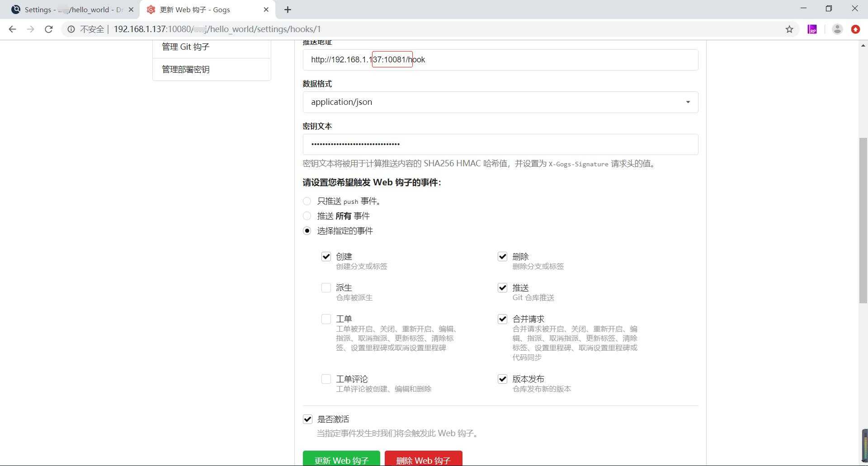The height and width of the screenshot is (466, 868).
Task: Open the purple extension icon
Action: coord(812,29)
